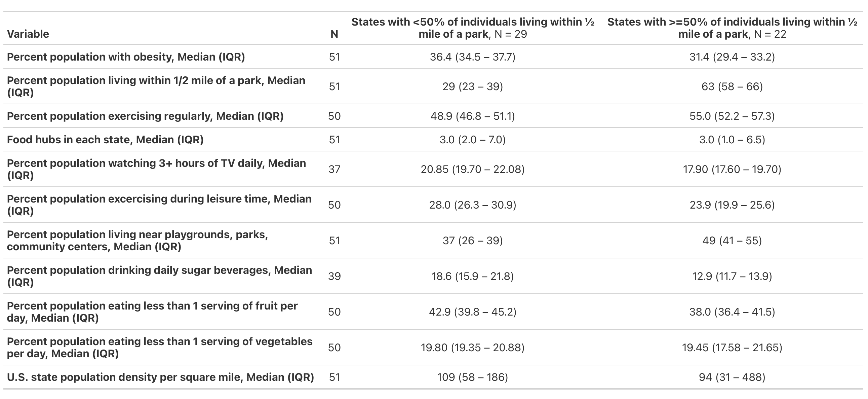
Task: Select the 23.9 (19.9 – 25.6) cell
Action: [x=732, y=205]
